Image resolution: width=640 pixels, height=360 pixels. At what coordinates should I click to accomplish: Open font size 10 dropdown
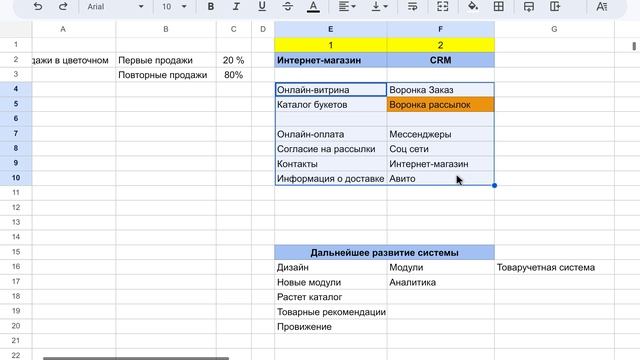click(174, 7)
